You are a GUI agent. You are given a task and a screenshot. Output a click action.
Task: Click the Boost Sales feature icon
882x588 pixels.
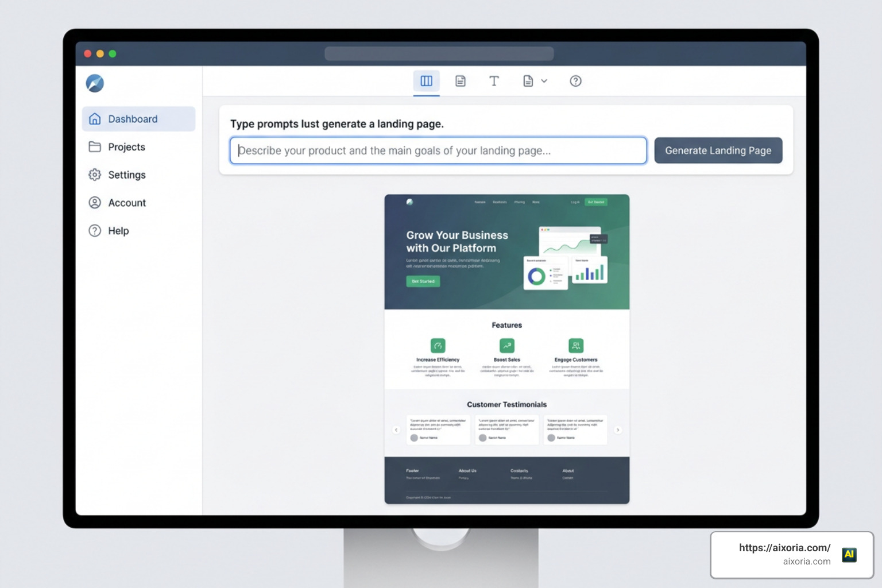507,346
